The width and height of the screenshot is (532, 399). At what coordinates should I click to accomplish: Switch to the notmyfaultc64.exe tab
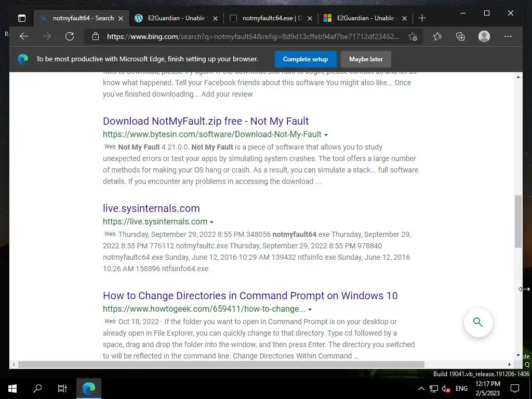pos(271,18)
